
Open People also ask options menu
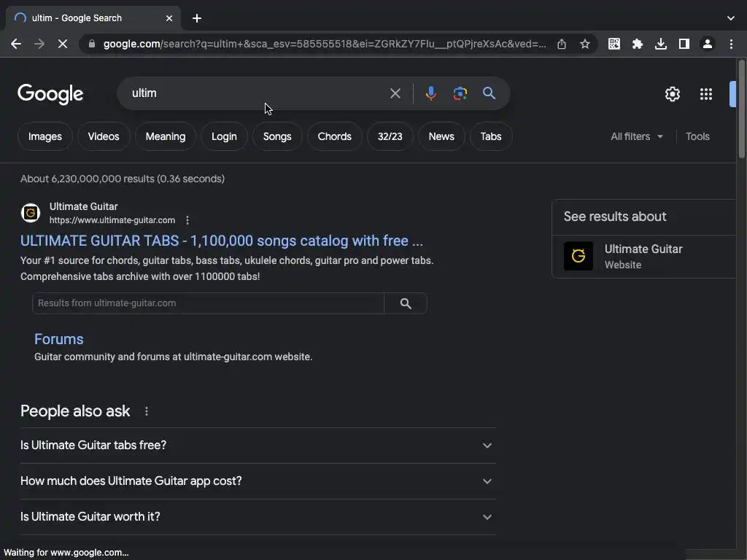[x=146, y=411]
